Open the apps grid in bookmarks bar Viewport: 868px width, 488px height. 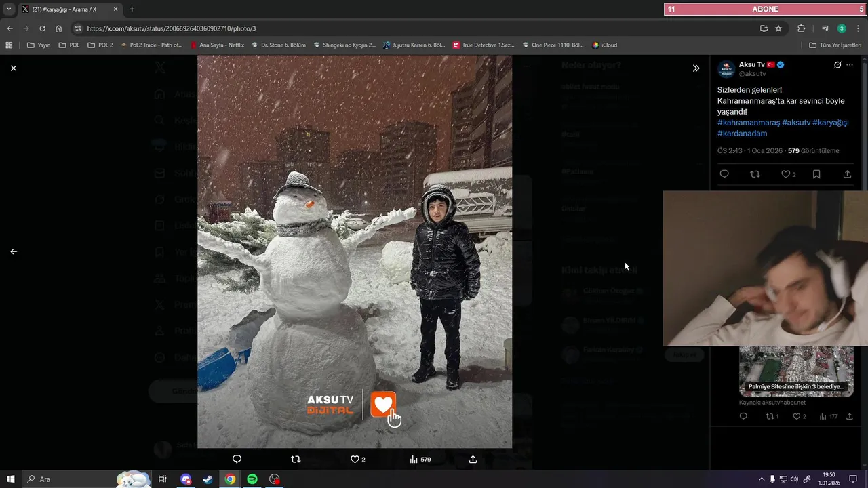click(9, 45)
